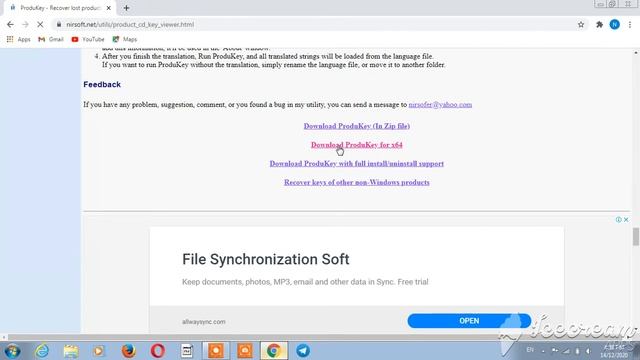Screen dimensions: 640x360
Task: Open the Chrome extensions puzzle icon
Action: tap(599, 24)
